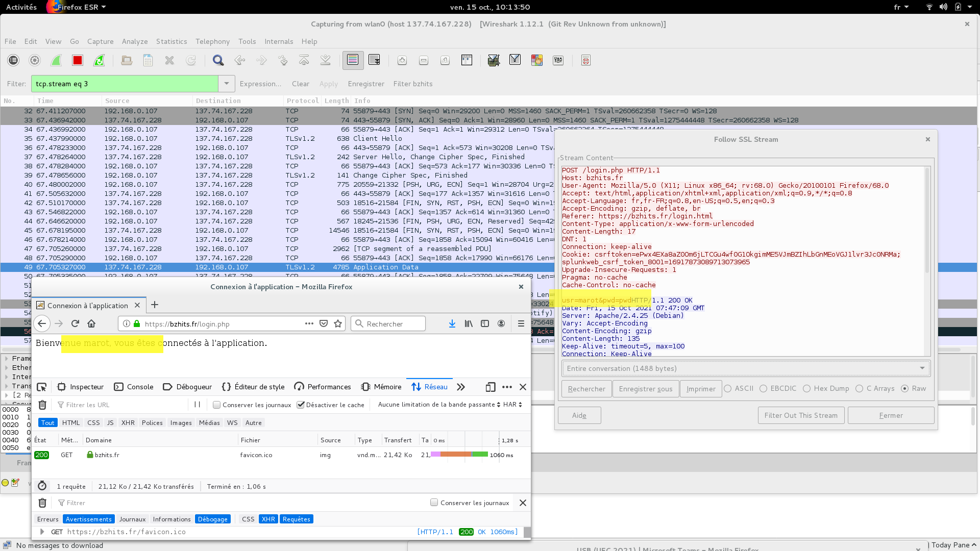Click Filter Out This Stream button
Image resolution: width=980 pixels, height=551 pixels.
[801, 415]
